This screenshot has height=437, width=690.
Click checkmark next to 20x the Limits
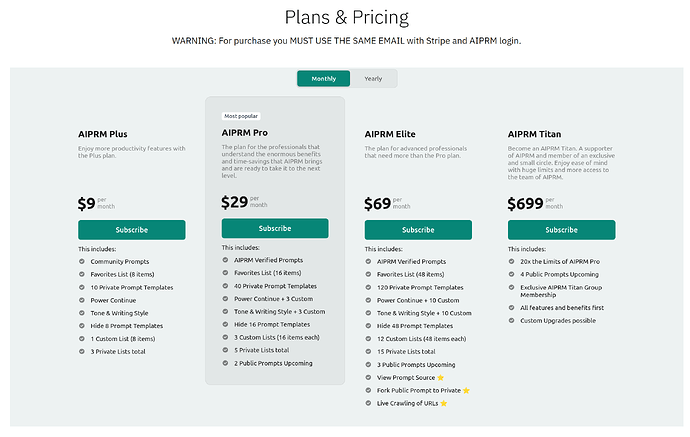512,262
